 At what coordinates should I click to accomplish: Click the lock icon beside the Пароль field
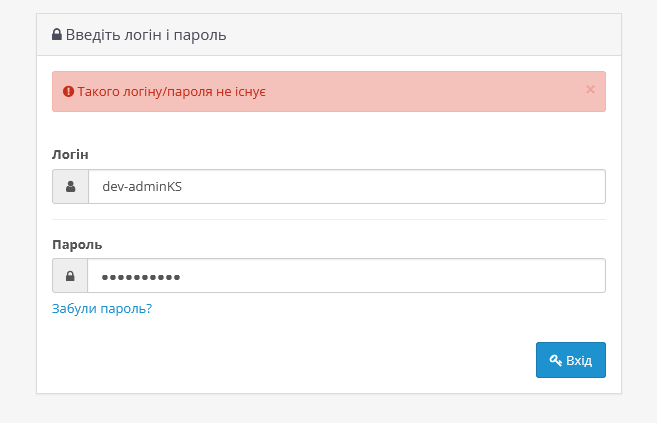tap(70, 276)
